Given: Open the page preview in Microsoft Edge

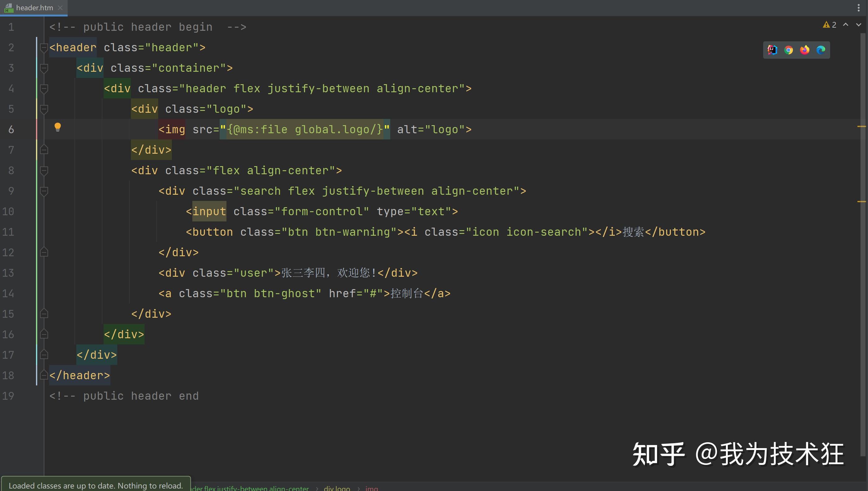Looking at the screenshot, I should coord(821,50).
